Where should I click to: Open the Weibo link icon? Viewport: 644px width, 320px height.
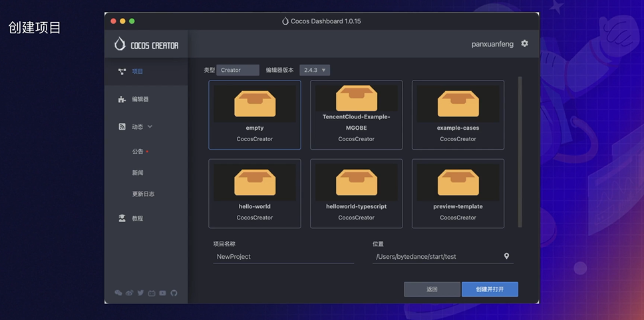pyautogui.click(x=129, y=293)
